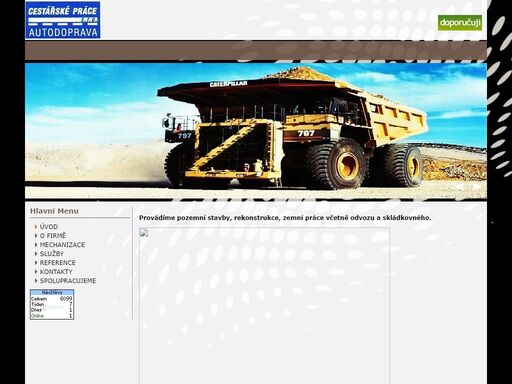The width and height of the screenshot is (512, 384).
Task: Click the arrow bullet beside MECHANIZACE
Action: pos(36,245)
